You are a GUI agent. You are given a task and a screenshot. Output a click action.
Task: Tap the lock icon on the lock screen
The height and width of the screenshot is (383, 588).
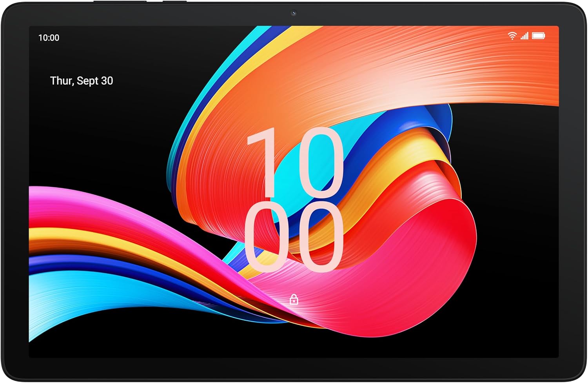click(294, 300)
